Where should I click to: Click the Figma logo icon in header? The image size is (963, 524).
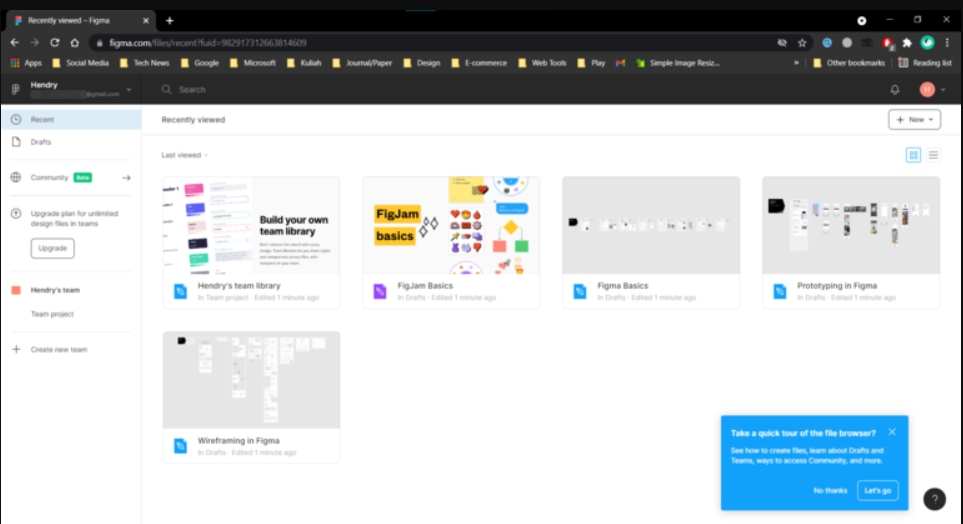point(15,90)
